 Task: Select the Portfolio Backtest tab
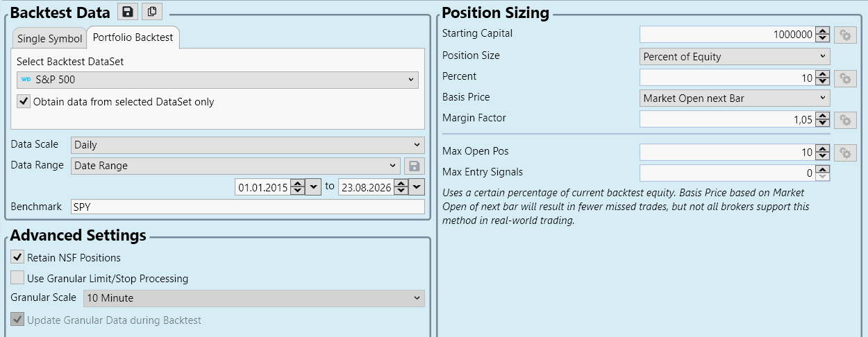(133, 37)
